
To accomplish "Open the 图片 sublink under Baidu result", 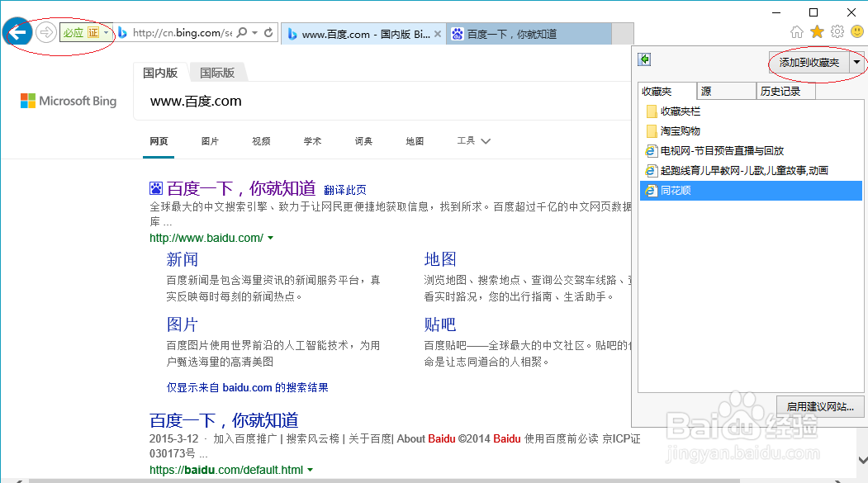I will [x=183, y=324].
